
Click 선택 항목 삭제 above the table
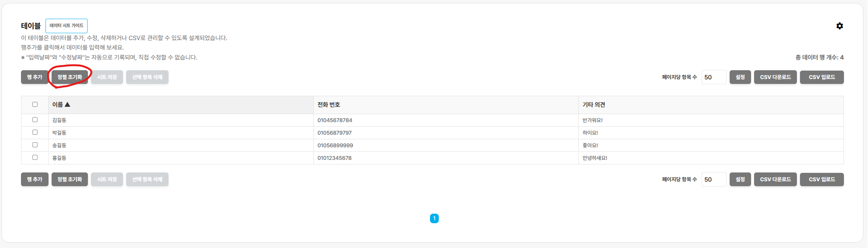point(147,77)
